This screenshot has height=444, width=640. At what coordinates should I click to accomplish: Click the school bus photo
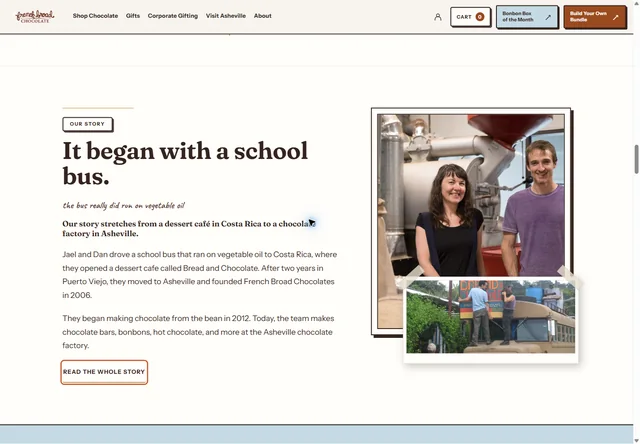491,317
